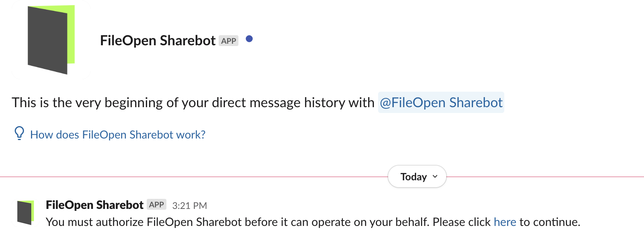The image size is (644, 236).
Task: Click the APP badge in the message row
Action: click(x=156, y=204)
